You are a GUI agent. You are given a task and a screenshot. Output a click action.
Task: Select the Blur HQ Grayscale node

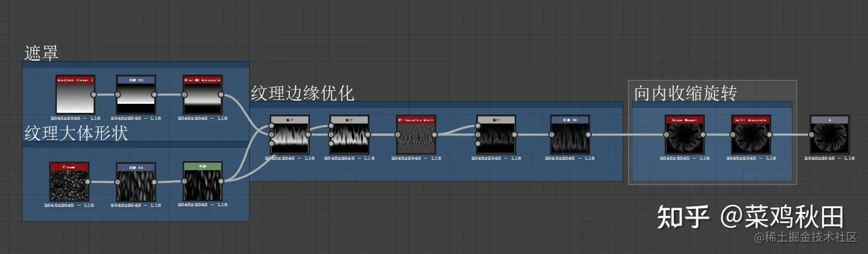pos(202,94)
